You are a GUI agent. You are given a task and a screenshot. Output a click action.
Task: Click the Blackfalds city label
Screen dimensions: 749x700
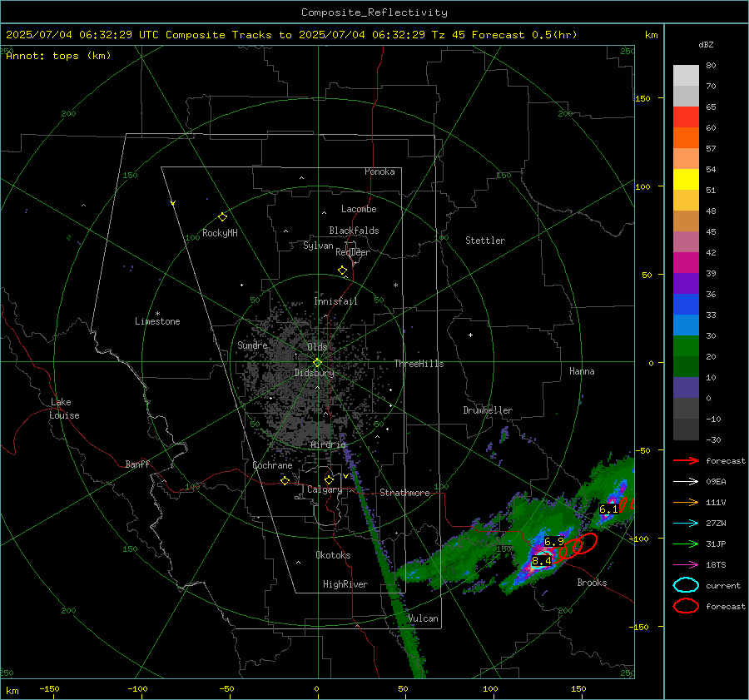[x=354, y=231]
